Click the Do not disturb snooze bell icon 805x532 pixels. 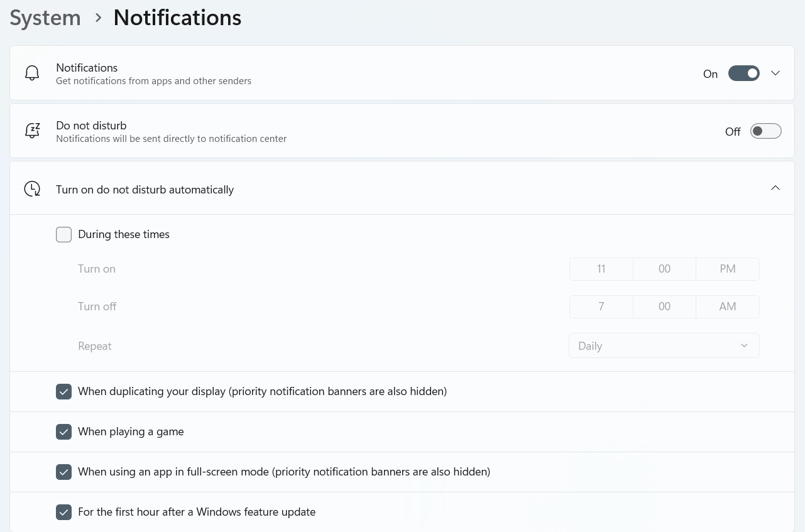[32, 131]
